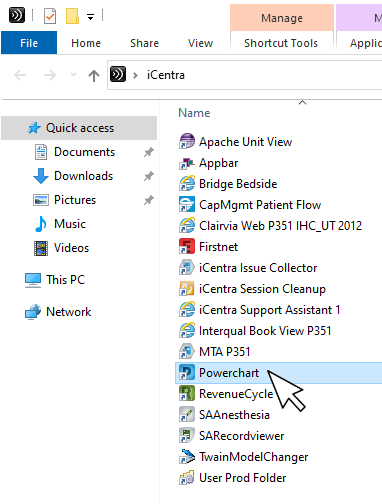Viewport: 382px width, 504px height.
Task: Switch to the View ribbon tab
Action: pos(200,43)
